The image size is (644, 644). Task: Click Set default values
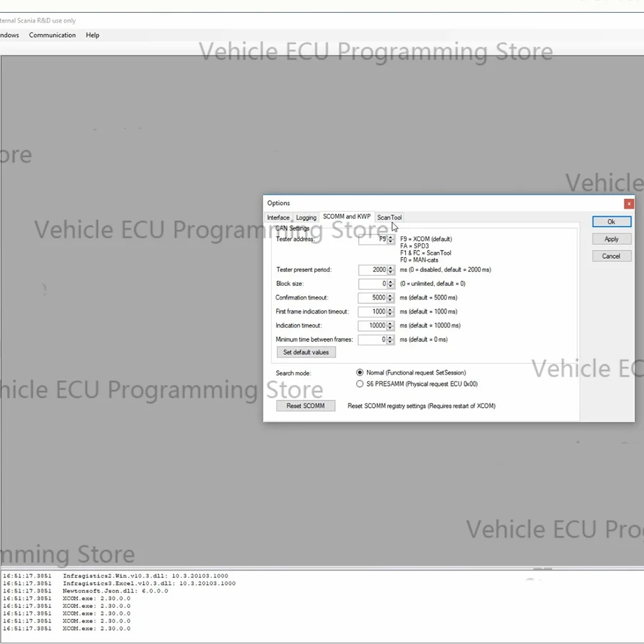tap(306, 352)
